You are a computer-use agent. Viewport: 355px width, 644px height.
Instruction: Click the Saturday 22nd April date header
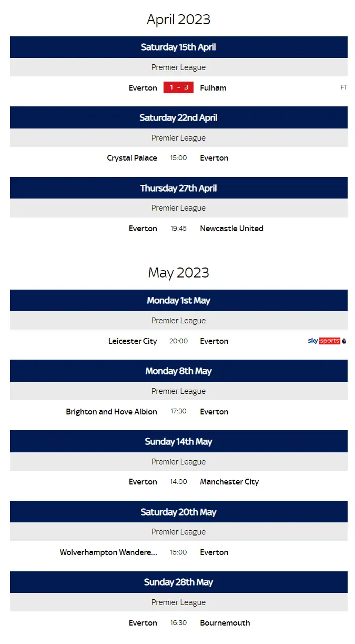[178, 118]
